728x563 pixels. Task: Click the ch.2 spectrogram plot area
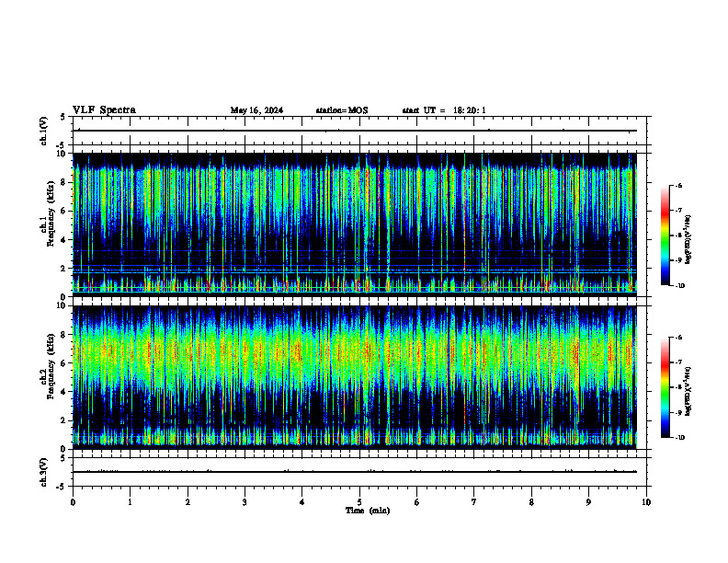click(x=355, y=377)
